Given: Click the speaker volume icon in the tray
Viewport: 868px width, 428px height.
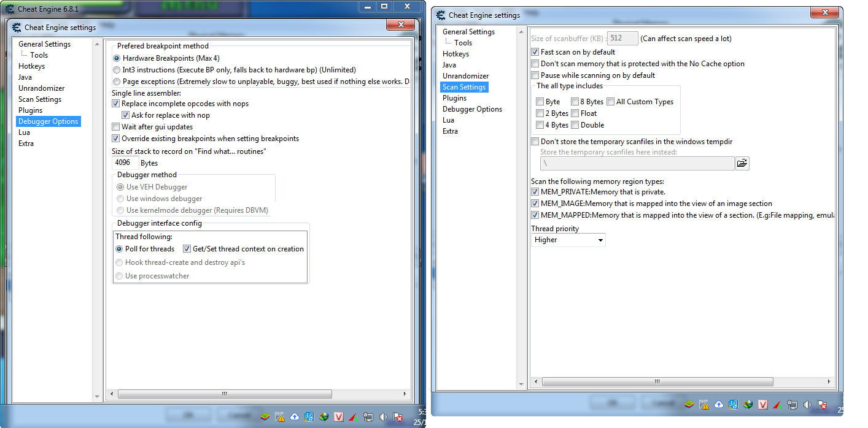Looking at the screenshot, I should [x=807, y=405].
